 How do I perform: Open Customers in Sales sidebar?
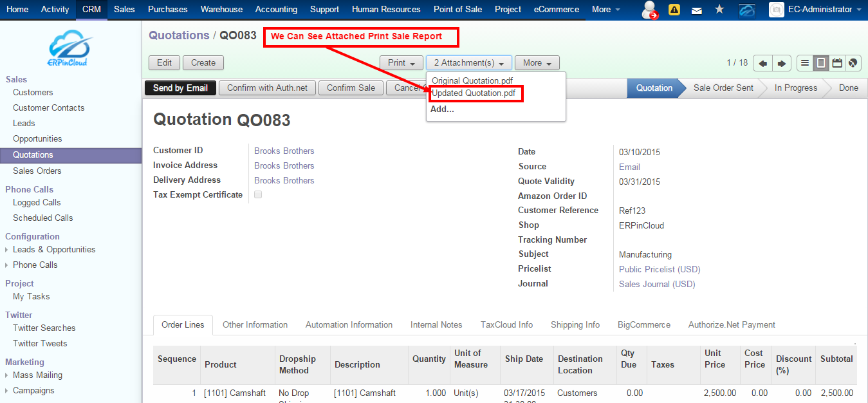pyautogui.click(x=33, y=93)
